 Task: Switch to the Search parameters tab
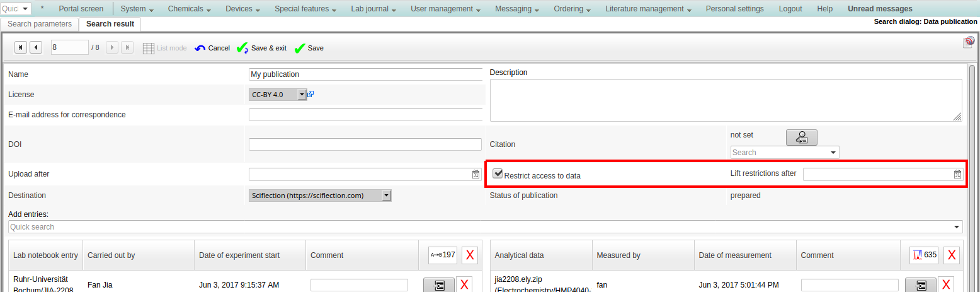40,24
